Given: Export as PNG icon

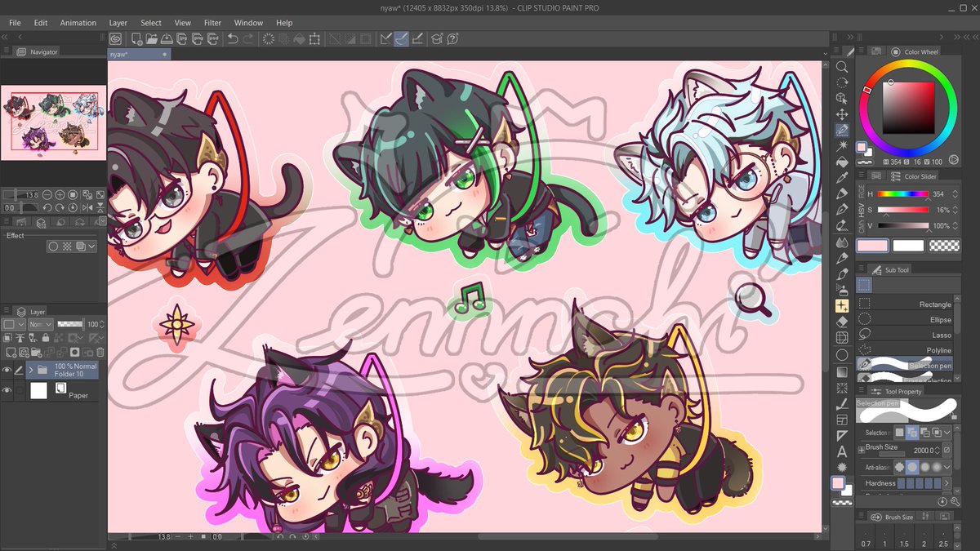Looking at the screenshot, I should pos(198,38).
